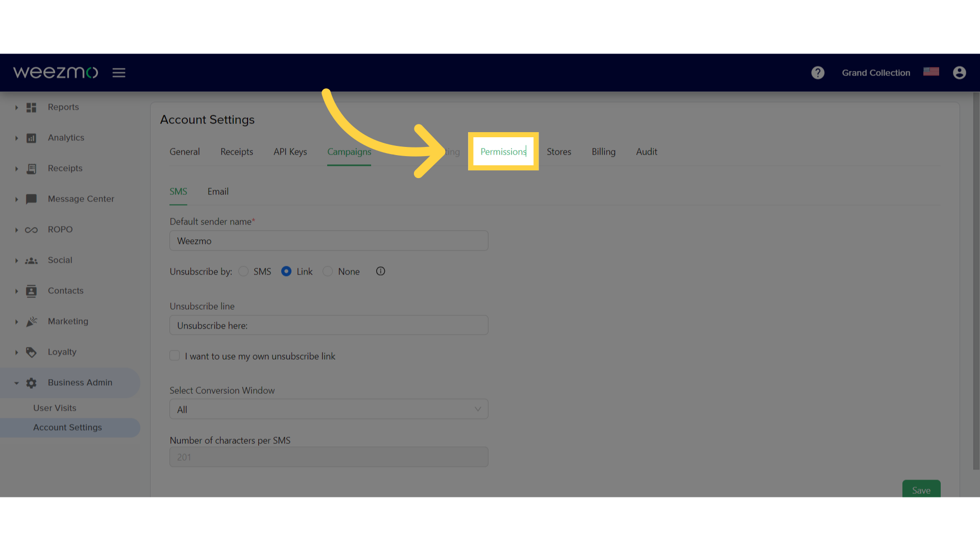980x551 pixels.
Task: Click the Message Center sidebar icon
Action: coord(31,199)
